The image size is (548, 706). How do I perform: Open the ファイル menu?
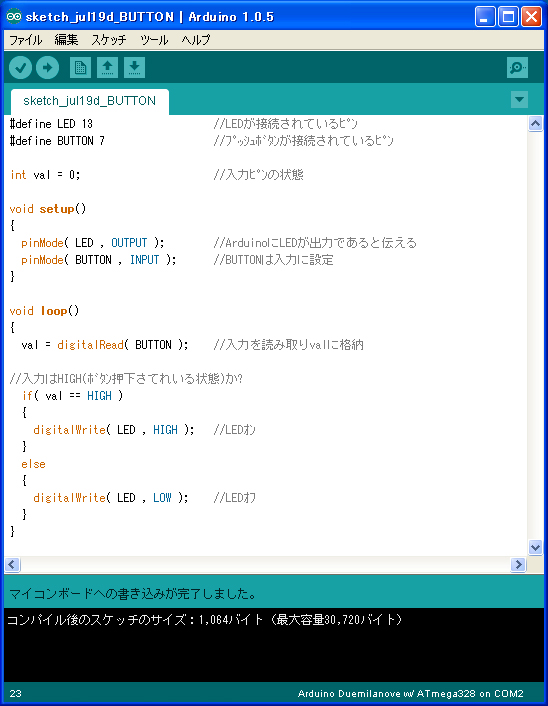[26, 40]
